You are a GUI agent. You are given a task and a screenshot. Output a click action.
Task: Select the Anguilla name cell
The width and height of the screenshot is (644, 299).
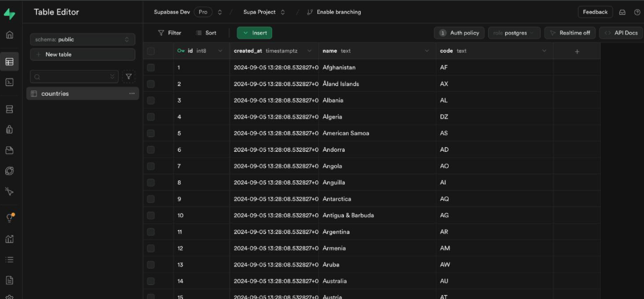(377, 182)
